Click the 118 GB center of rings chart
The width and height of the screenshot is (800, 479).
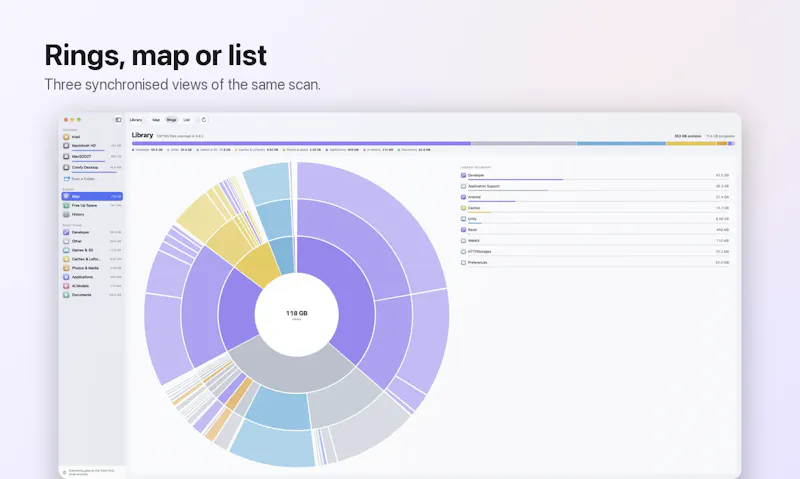tap(296, 314)
